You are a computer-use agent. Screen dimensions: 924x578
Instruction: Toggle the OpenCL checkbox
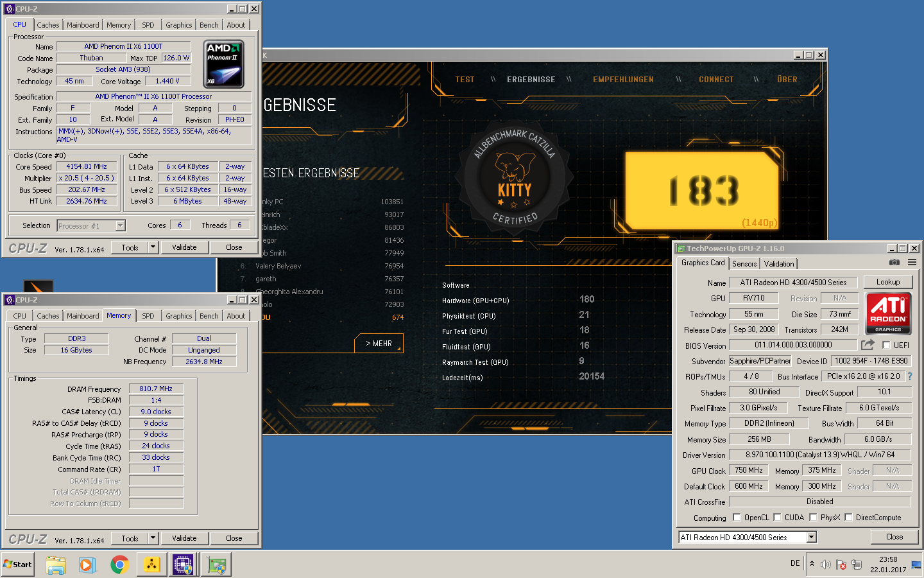[x=737, y=517]
